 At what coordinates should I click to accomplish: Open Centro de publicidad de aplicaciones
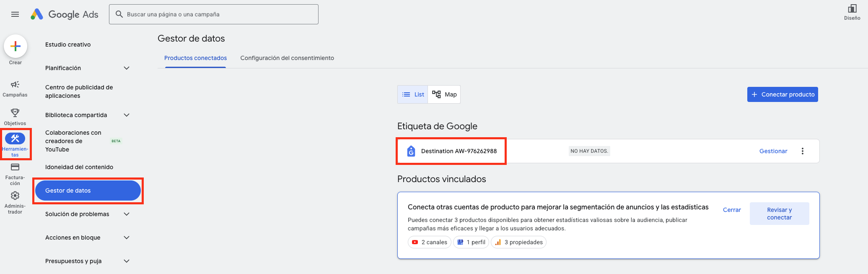(x=79, y=91)
